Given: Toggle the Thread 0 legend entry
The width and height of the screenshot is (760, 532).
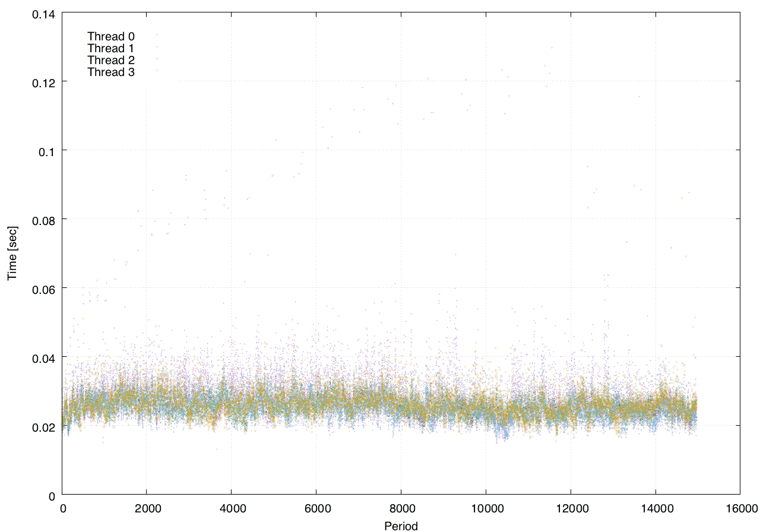Looking at the screenshot, I should point(111,36).
